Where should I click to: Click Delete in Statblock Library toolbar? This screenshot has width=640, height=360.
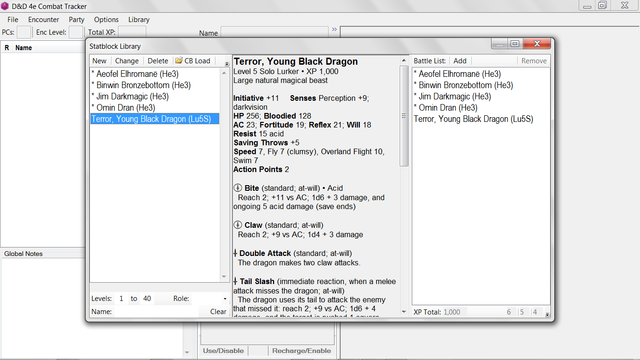158,61
